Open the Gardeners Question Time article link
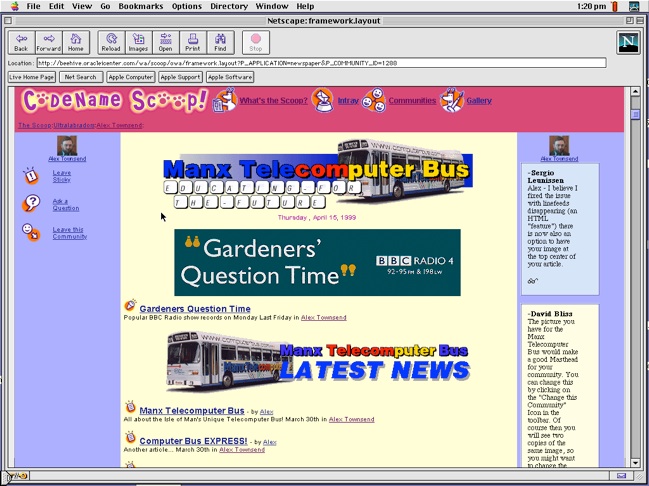The height and width of the screenshot is (486, 649). click(x=195, y=309)
